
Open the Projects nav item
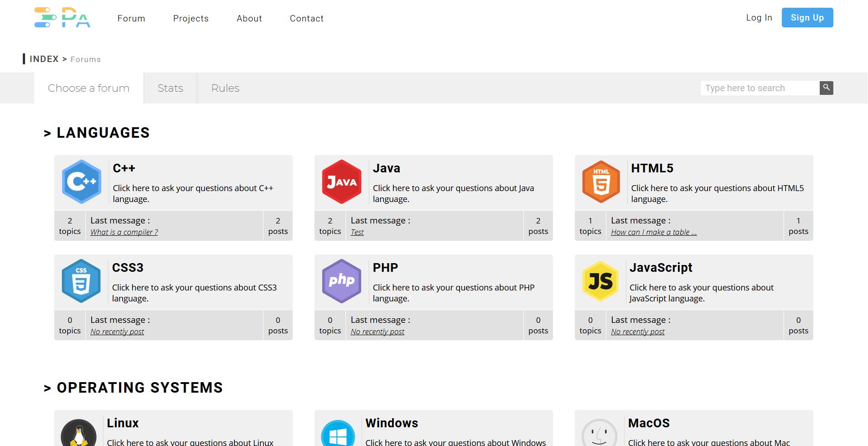pos(191,18)
